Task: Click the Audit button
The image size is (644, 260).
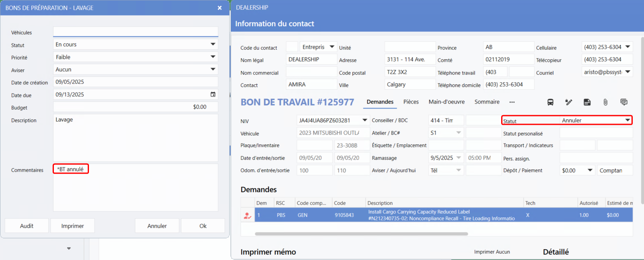Action: pos(27,226)
